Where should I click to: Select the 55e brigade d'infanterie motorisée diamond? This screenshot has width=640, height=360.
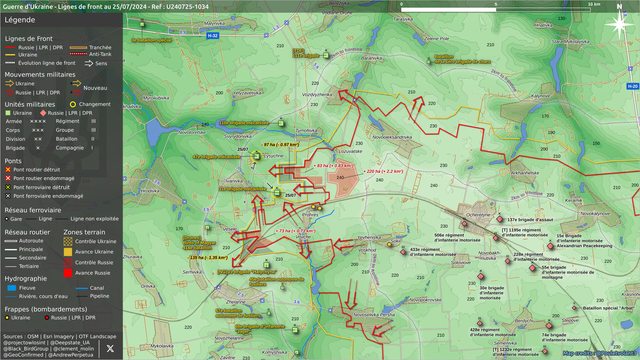click(x=533, y=268)
